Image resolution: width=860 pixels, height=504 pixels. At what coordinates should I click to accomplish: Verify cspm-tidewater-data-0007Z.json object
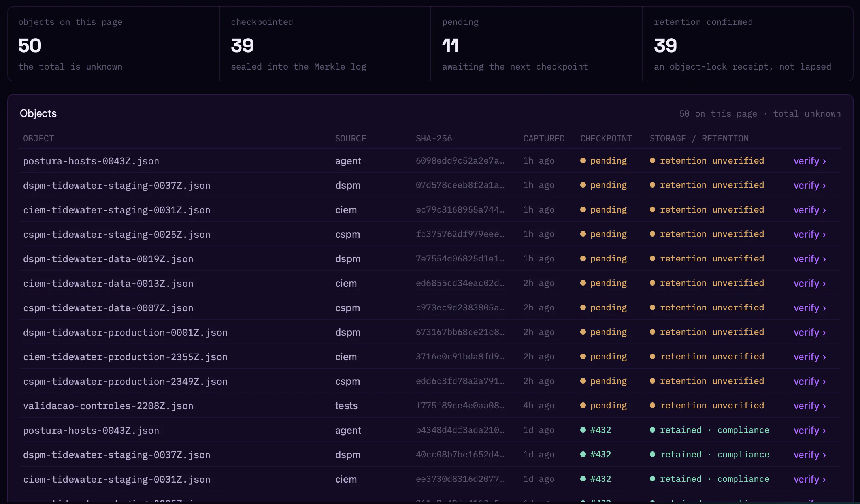(x=809, y=308)
